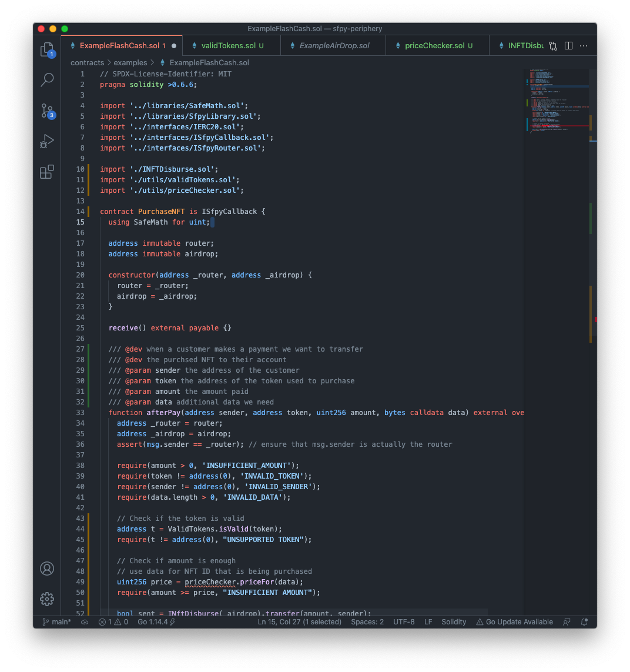Click import '../libraries/SafeMath.sol' line
This screenshot has width=630, height=672.
coord(174,106)
